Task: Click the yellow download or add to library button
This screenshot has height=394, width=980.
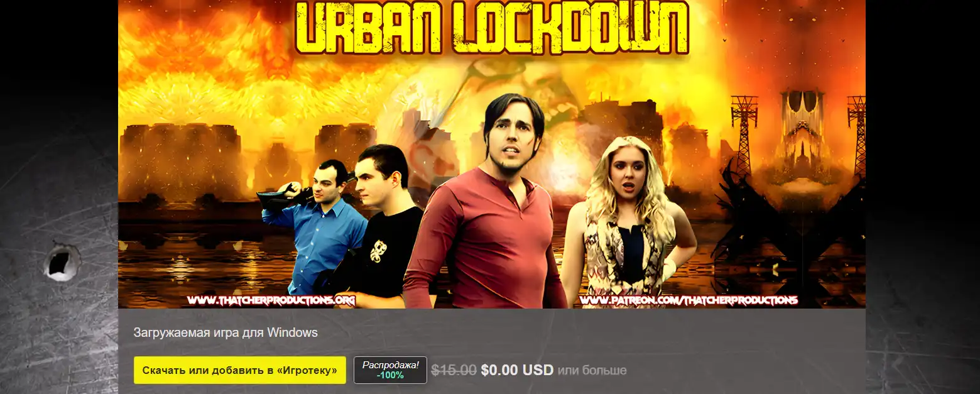Action: 239,370
